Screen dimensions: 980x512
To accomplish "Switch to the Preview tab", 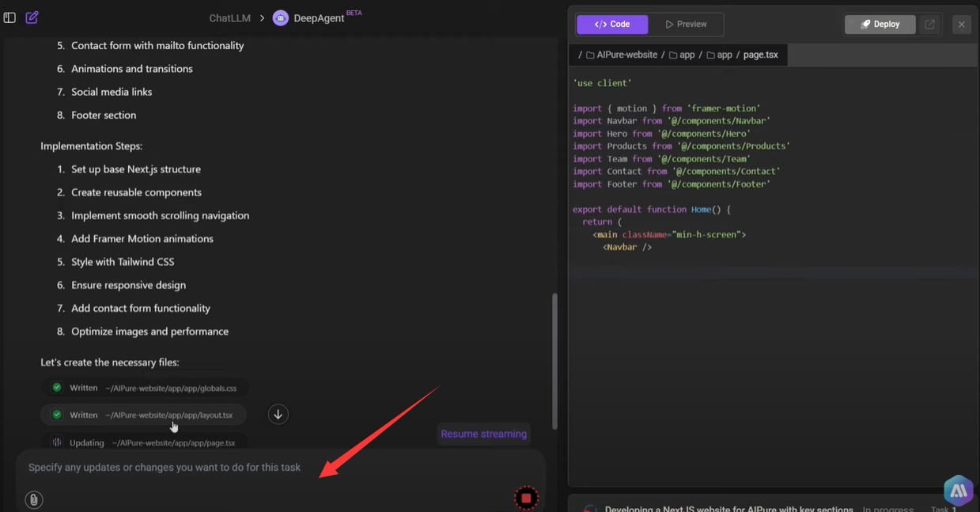I will (686, 25).
